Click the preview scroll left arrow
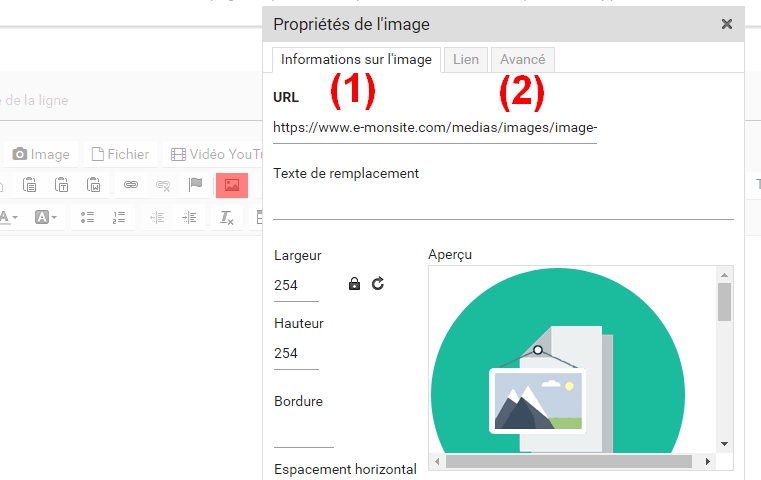This screenshot has width=761, height=480. point(437,462)
